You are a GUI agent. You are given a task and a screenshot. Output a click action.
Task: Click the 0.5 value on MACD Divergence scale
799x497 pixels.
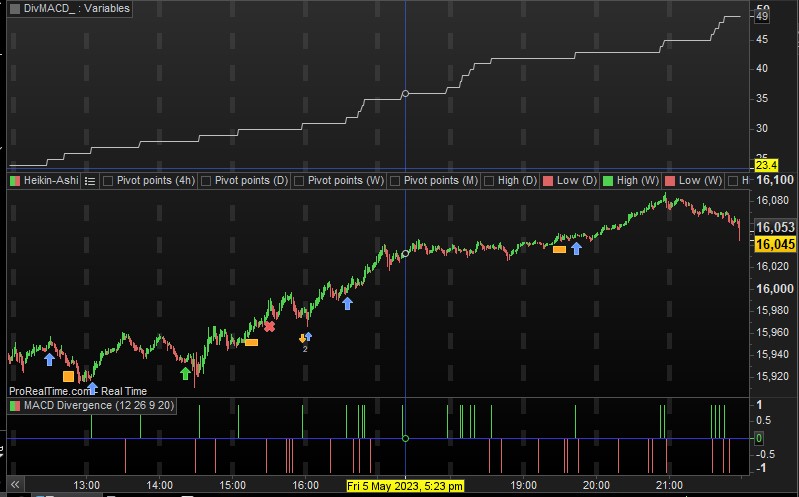[764, 421]
